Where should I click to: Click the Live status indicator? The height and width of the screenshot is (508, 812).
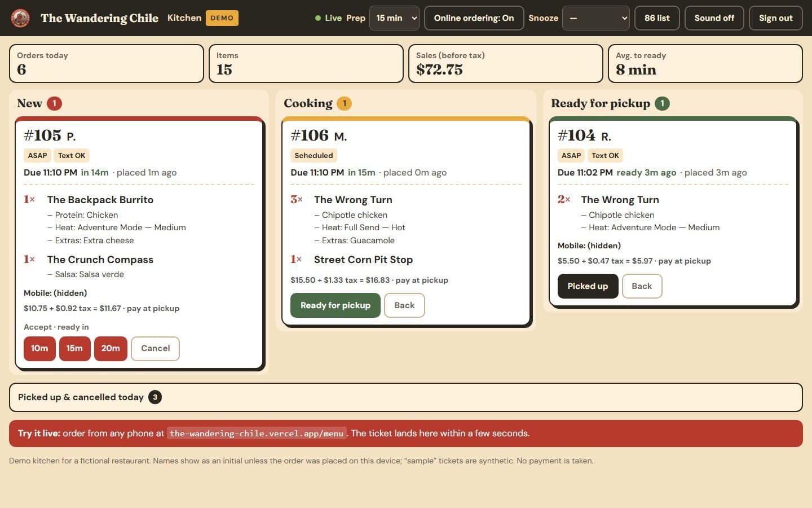point(329,18)
